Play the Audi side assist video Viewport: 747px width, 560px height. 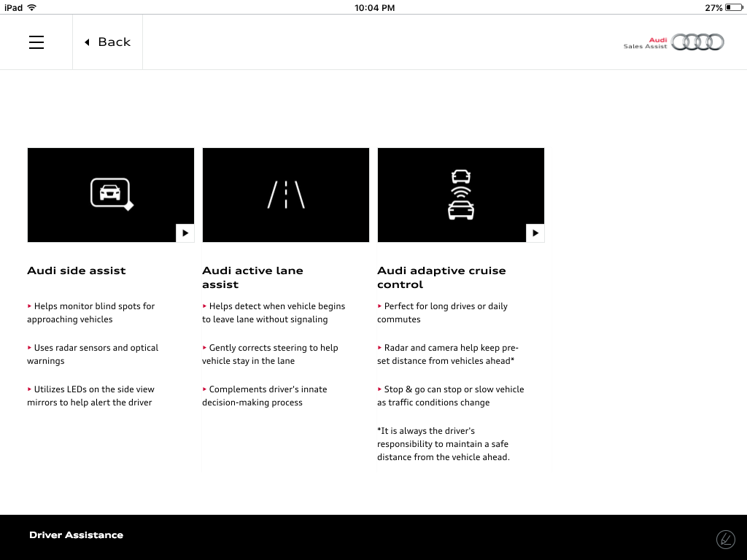tap(185, 233)
